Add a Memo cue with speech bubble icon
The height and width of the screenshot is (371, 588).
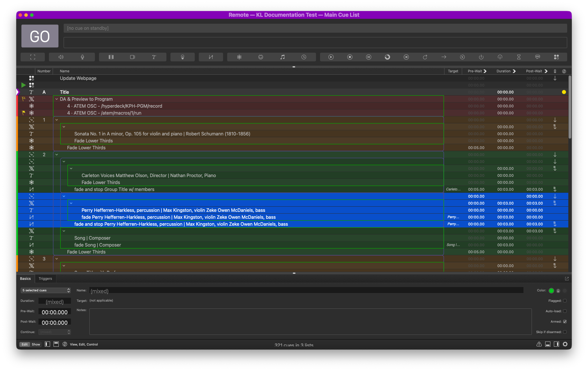[538, 57]
